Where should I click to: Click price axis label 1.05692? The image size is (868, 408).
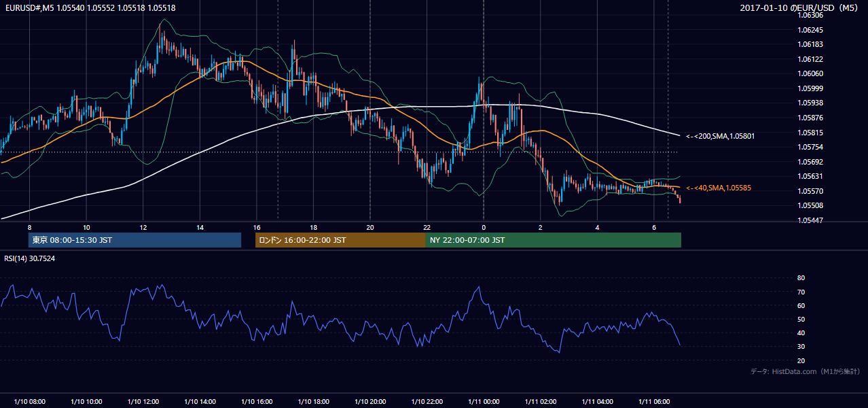pyautogui.click(x=810, y=162)
